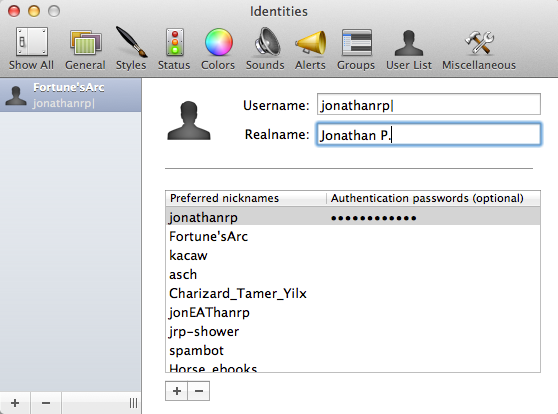Open General preferences
Viewport: 558px width, 414px height.
point(85,49)
